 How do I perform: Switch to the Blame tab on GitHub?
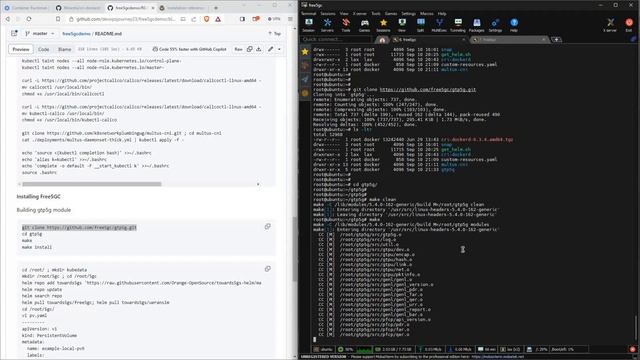64,49
